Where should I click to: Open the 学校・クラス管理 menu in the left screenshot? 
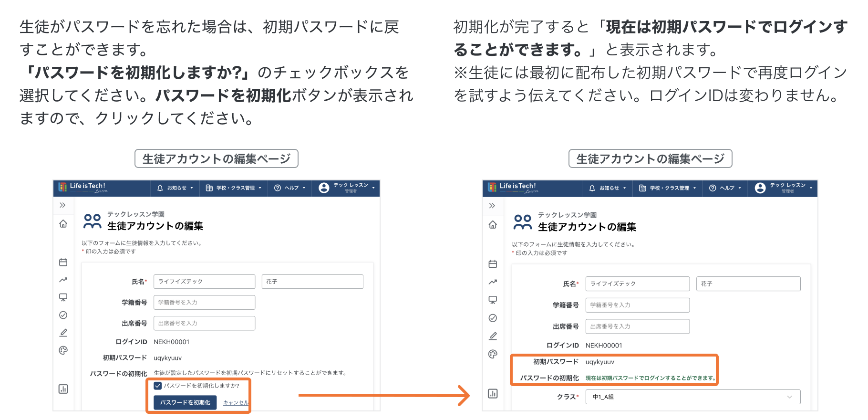[x=234, y=188]
